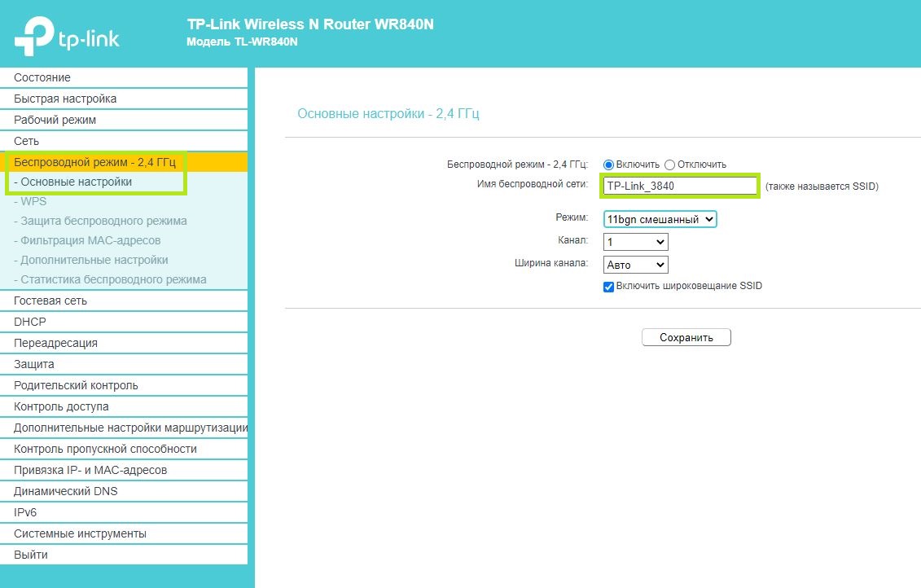Click the Сохранить button
This screenshot has height=588, width=921.
[x=686, y=337]
